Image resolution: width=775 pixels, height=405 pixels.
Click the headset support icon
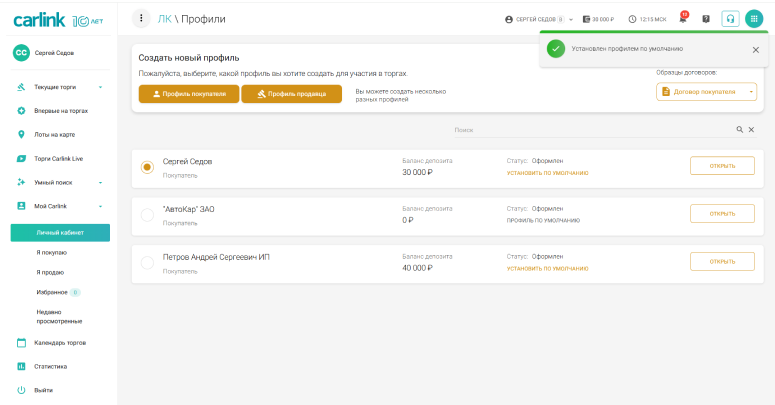point(730,19)
